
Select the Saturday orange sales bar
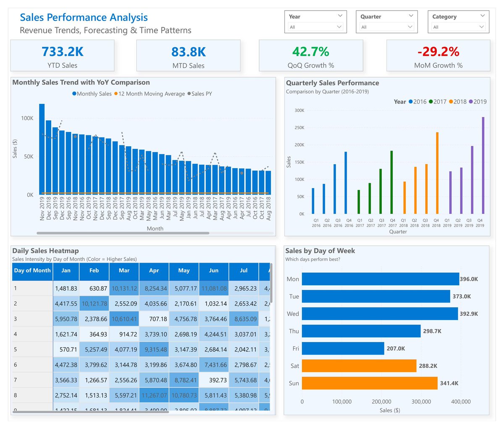pyautogui.click(x=359, y=366)
